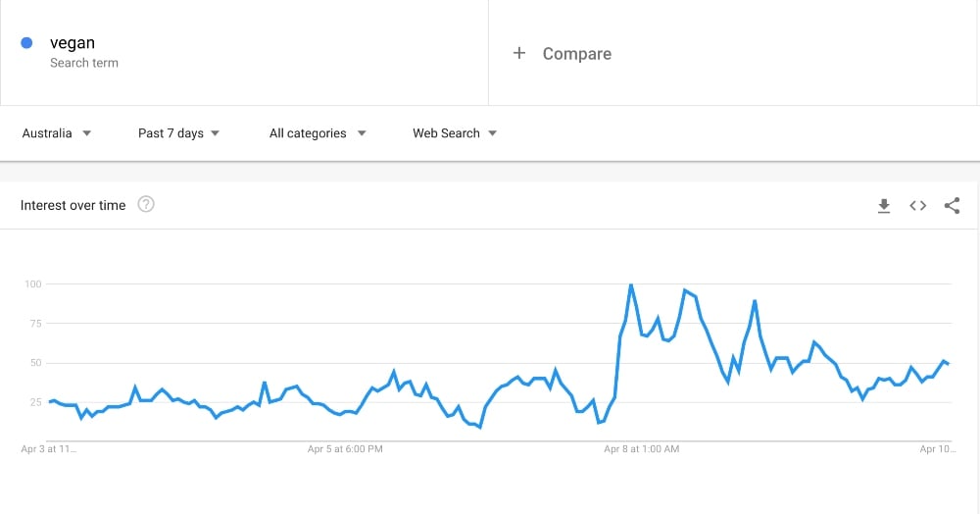Expand the Past 7 days dropdown
The height and width of the screenshot is (514, 980).
tap(178, 133)
